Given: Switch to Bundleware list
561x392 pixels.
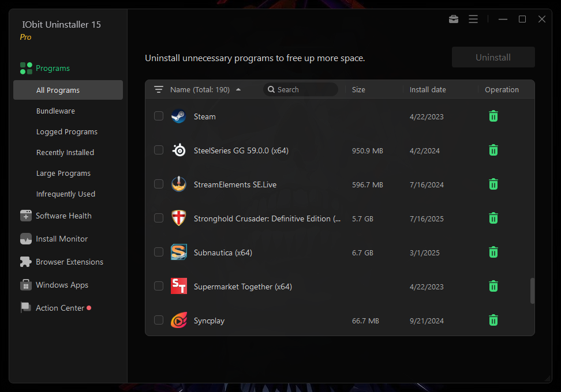Looking at the screenshot, I should coord(55,111).
